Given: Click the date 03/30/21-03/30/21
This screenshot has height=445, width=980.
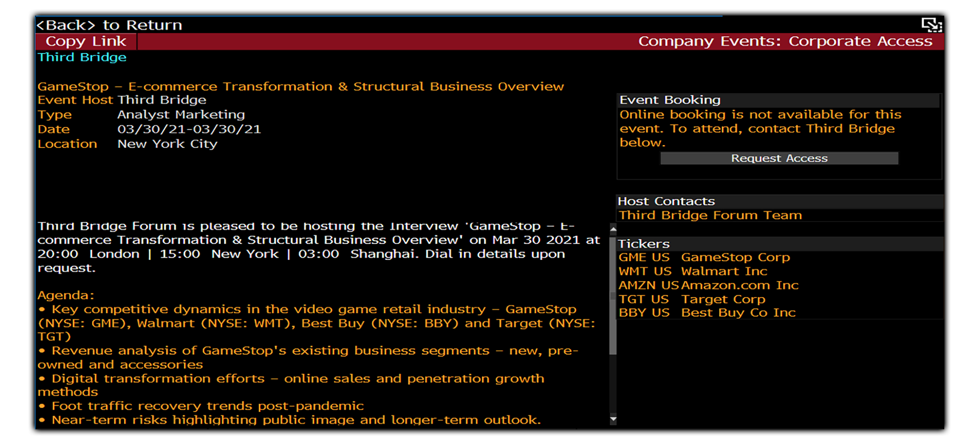Looking at the screenshot, I should pyautogui.click(x=189, y=129).
